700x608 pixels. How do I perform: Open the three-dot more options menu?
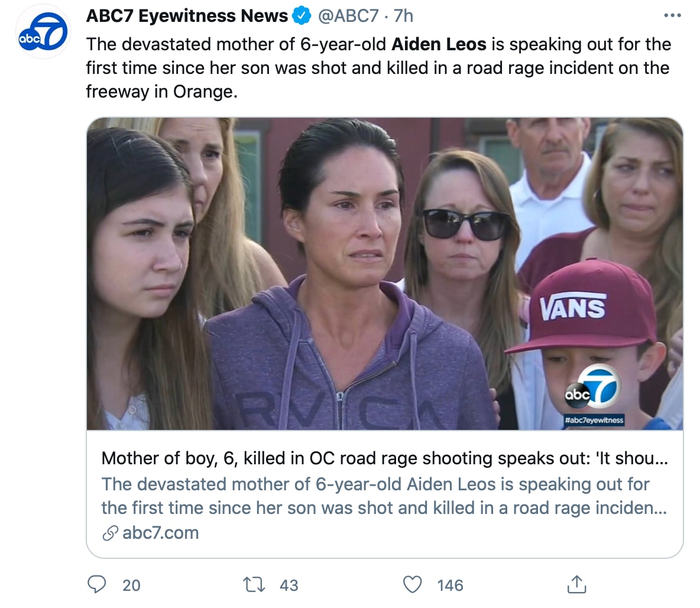[x=672, y=16]
